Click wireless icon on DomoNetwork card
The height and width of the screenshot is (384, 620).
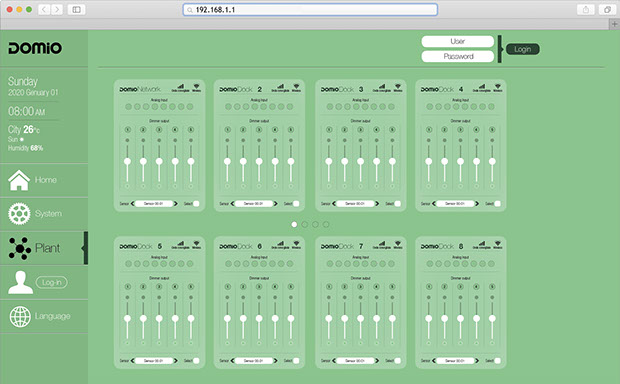[x=196, y=86]
